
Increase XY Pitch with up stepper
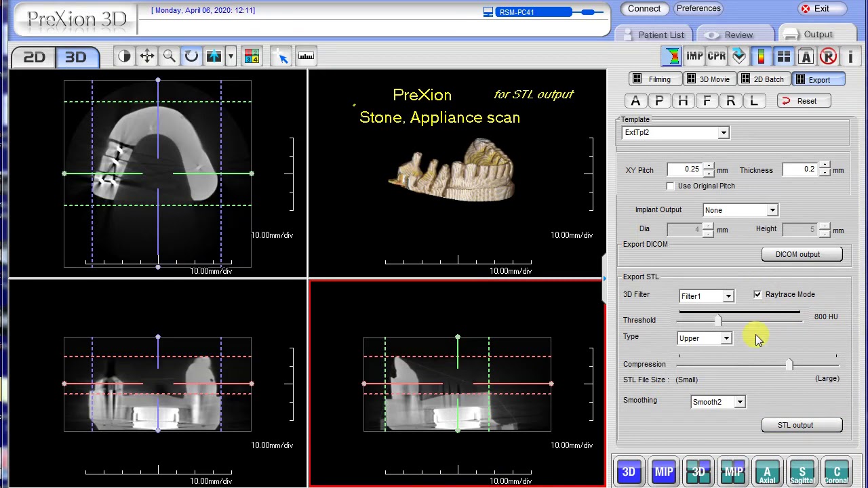pyautogui.click(x=708, y=166)
